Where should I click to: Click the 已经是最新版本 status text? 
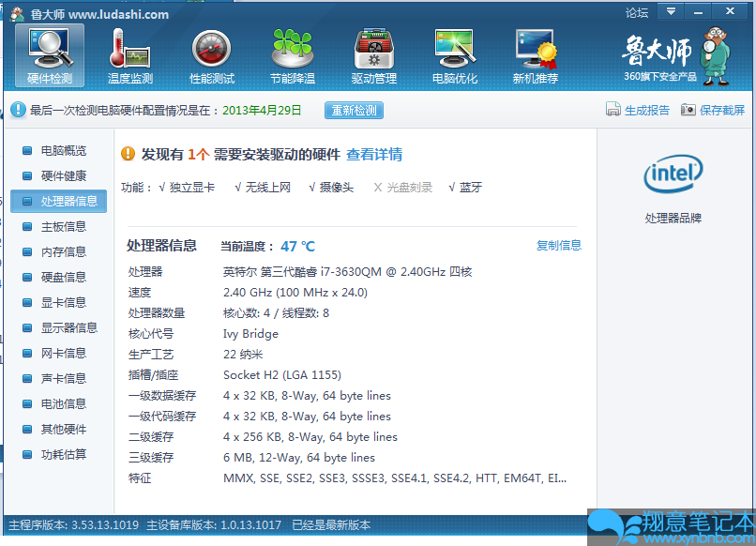331,524
